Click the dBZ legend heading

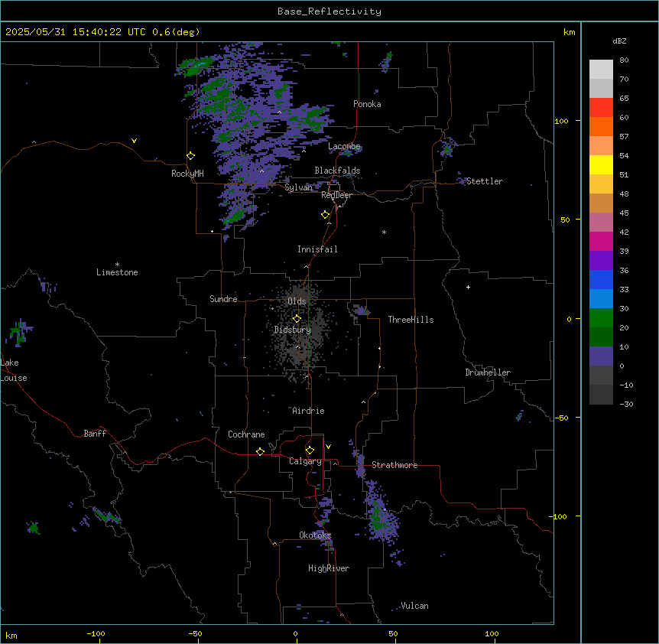click(x=619, y=41)
